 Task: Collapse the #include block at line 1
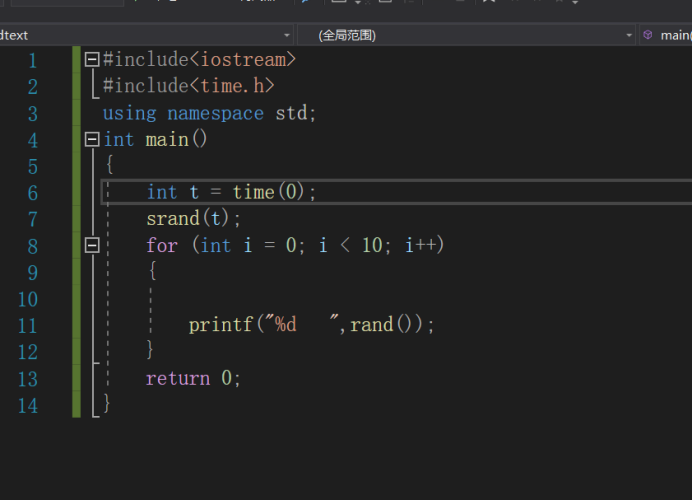[x=91, y=59]
